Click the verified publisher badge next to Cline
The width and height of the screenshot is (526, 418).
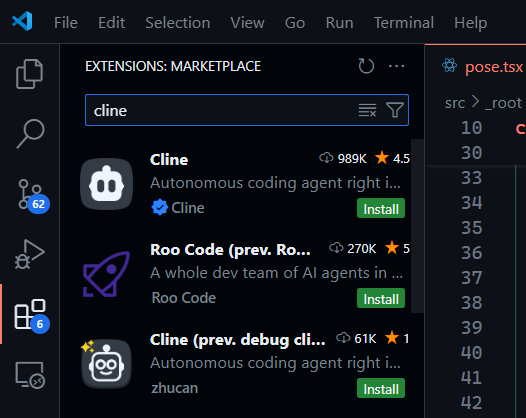click(x=159, y=207)
